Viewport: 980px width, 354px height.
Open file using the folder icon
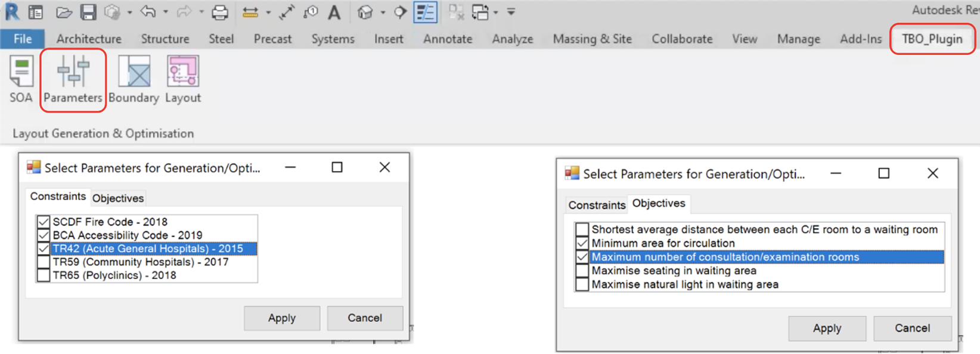point(64,12)
